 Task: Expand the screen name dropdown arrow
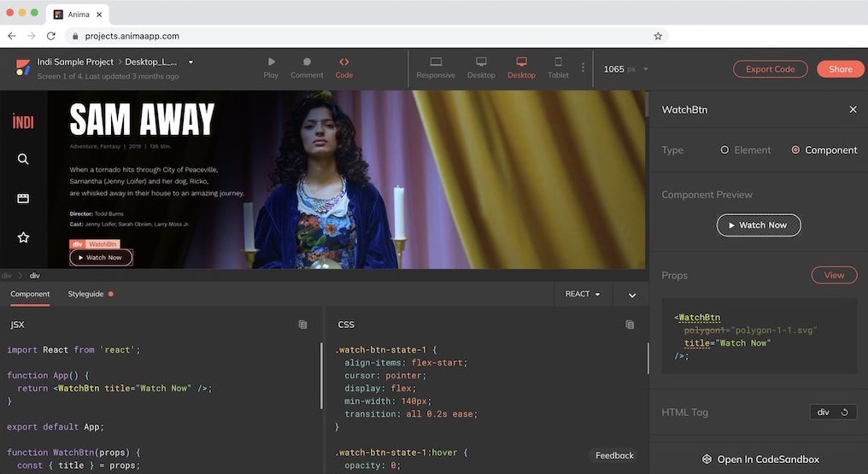[191, 62]
